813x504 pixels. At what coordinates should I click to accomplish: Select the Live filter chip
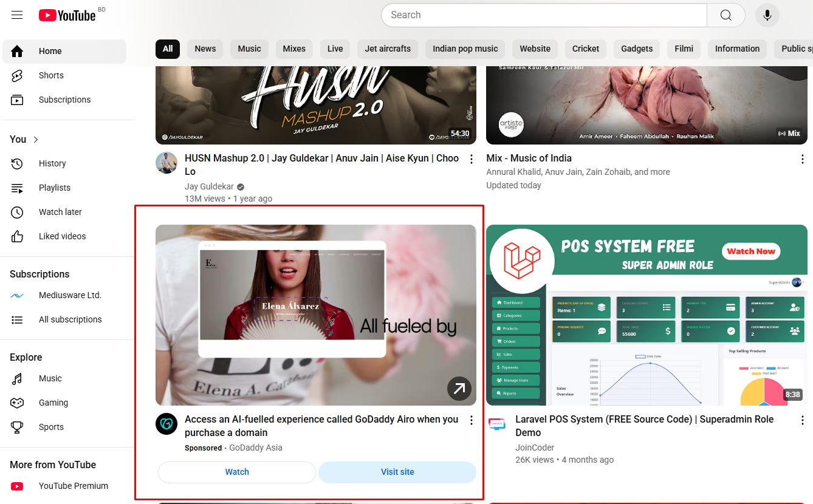tap(335, 49)
